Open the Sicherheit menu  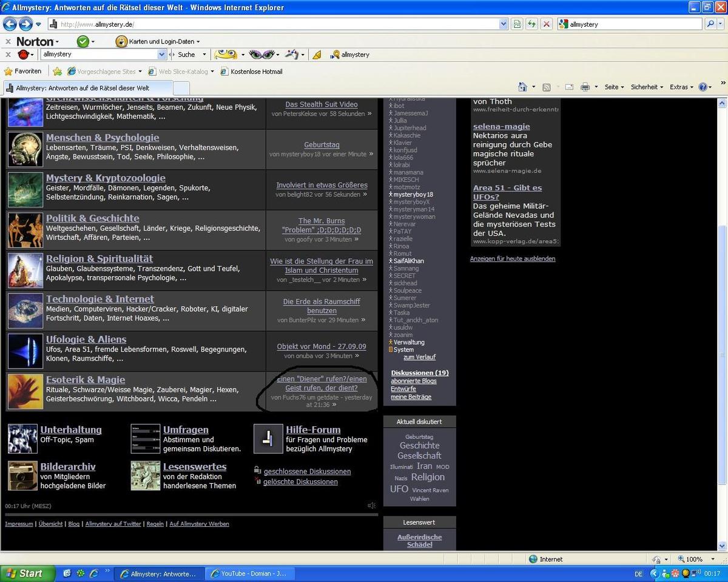pyautogui.click(x=647, y=87)
